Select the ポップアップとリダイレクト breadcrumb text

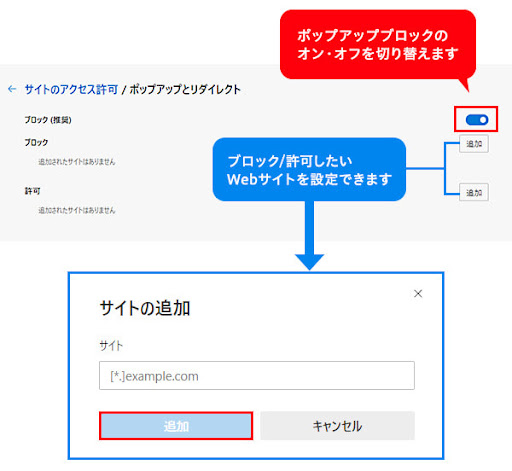(x=185, y=89)
